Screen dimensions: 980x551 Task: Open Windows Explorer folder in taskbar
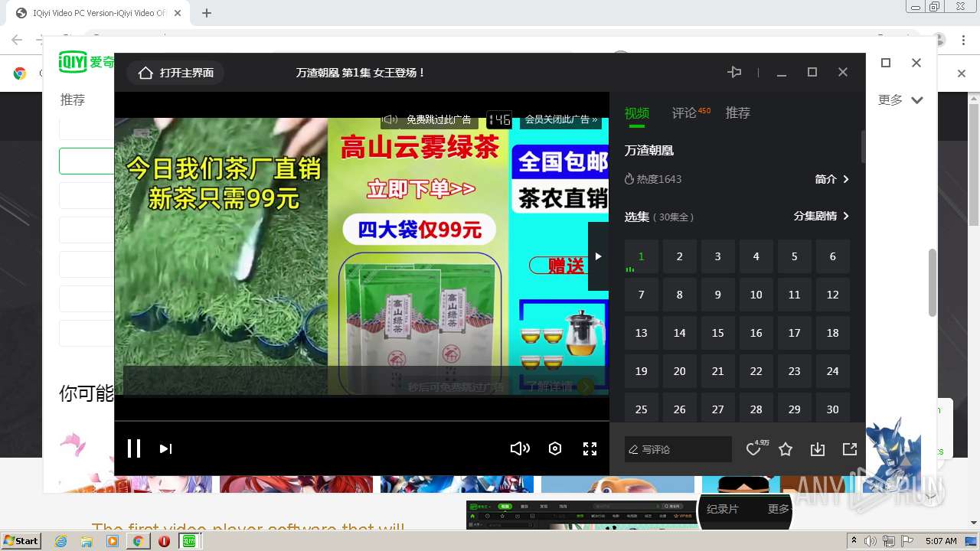click(87, 541)
